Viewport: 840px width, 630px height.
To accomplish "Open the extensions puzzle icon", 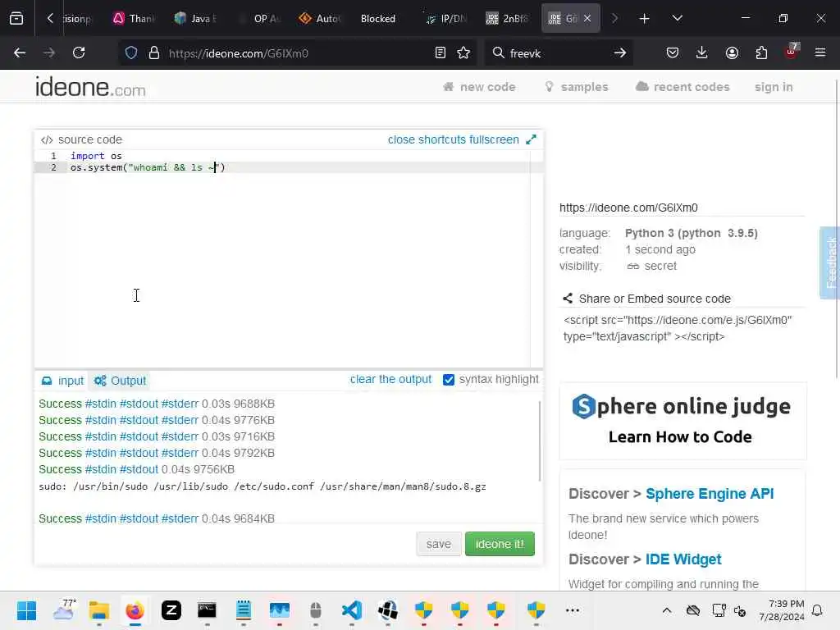I will click(x=761, y=52).
